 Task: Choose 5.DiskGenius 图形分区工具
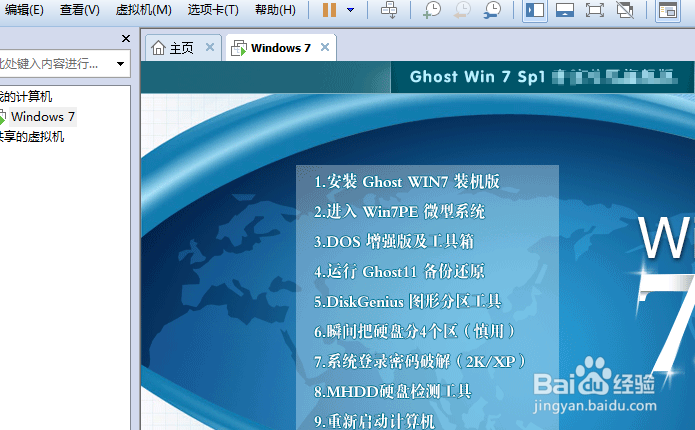coord(407,301)
